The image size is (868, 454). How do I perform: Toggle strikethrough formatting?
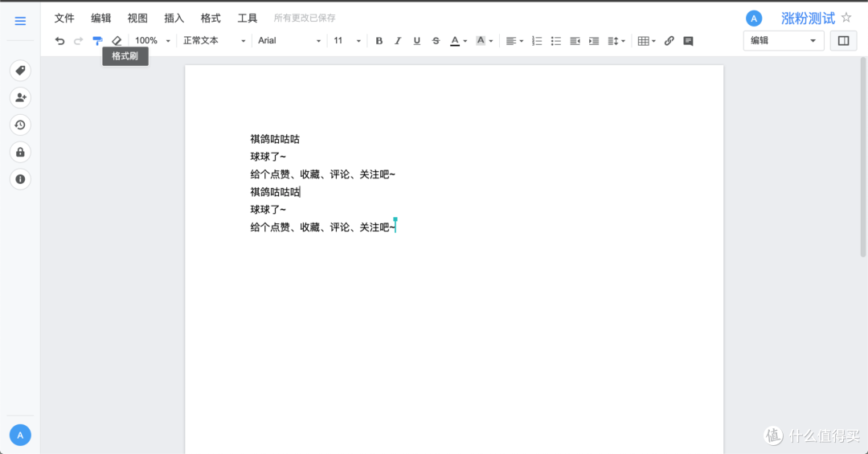tap(436, 41)
